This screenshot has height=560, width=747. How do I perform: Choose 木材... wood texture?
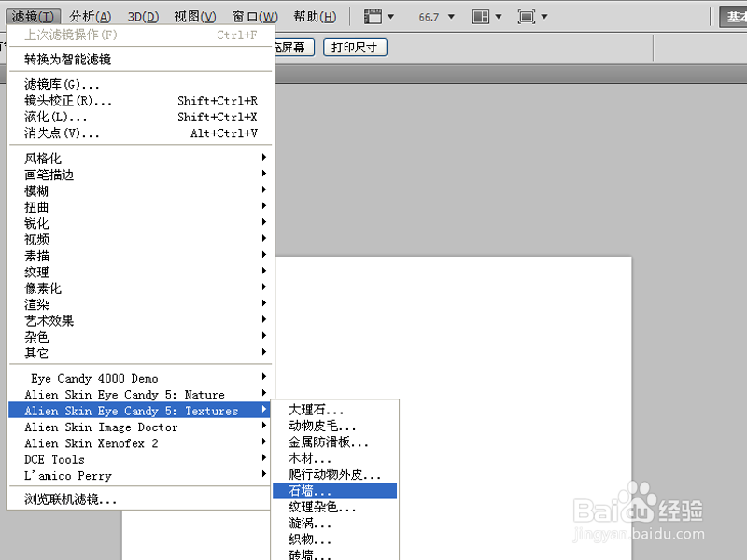(335, 458)
